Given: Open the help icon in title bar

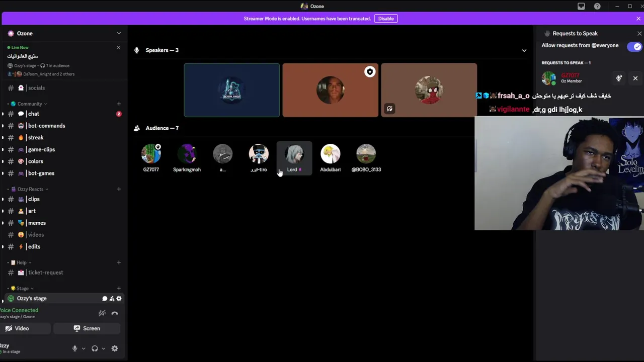Looking at the screenshot, I should point(597,6).
